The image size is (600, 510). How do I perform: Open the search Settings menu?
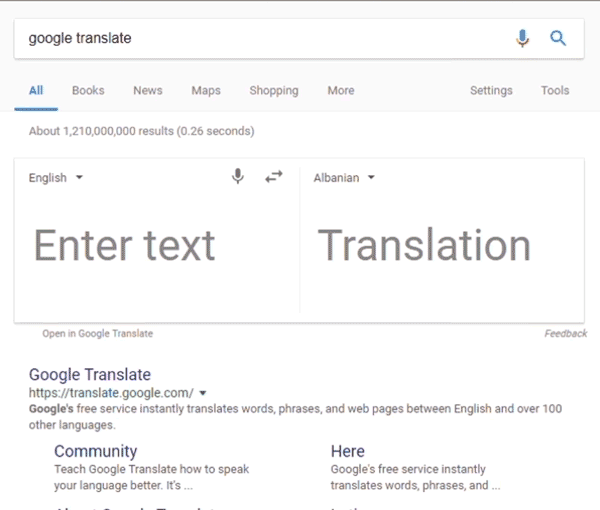click(x=491, y=91)
